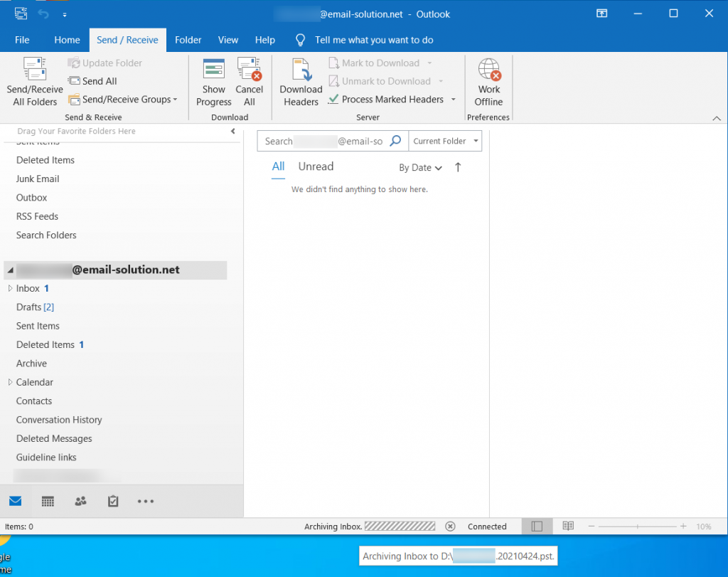Image resolution: width=728 pixels, height=577 pixels.
Task: Select the Archive folder
Action: click(31, 364)
